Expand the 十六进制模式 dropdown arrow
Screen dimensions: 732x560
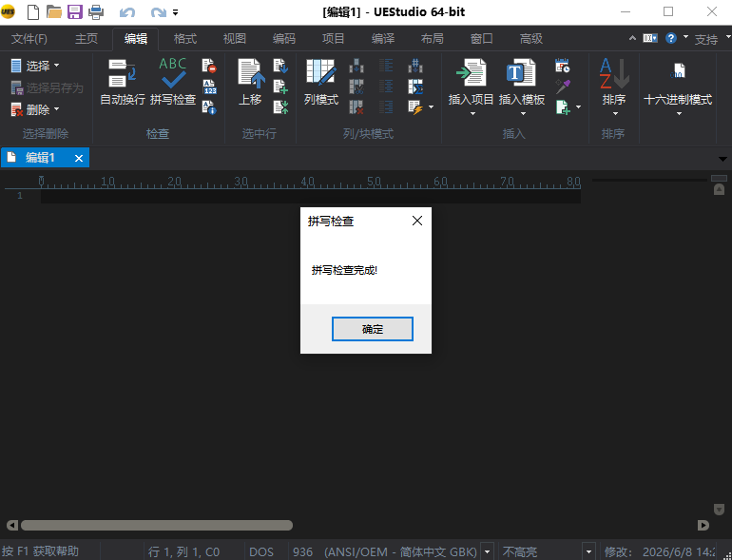(x=679, y=113)
